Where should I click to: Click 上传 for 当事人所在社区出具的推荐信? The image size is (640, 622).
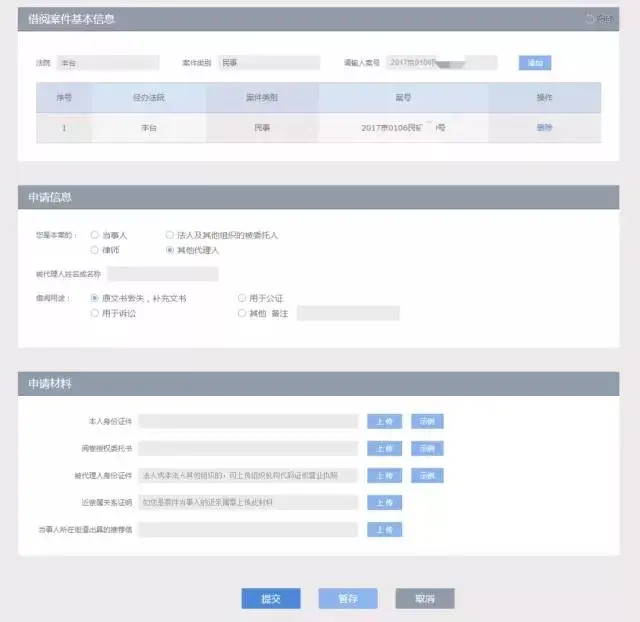pos(384,530)
